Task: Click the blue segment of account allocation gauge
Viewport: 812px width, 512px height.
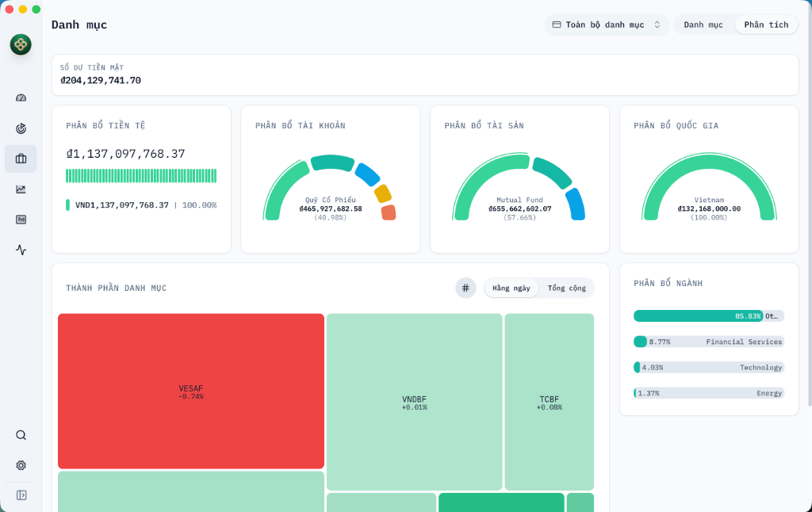Action: 367,174
